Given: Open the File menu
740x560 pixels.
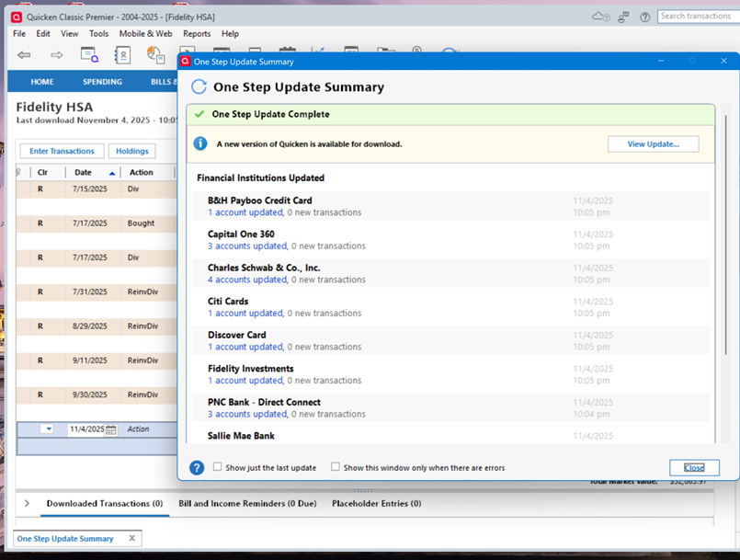Looking at the screenshot, I should (x=19, y=33).
